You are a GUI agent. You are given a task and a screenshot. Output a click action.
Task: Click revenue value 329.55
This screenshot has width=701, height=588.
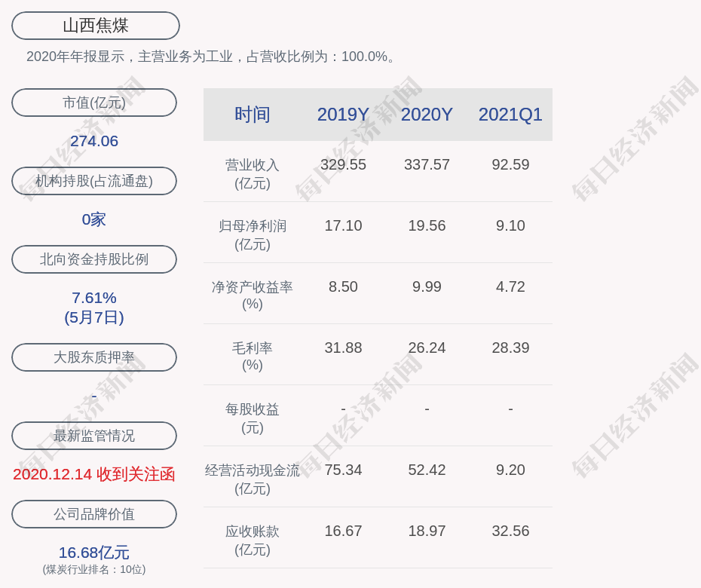(344, 164)
